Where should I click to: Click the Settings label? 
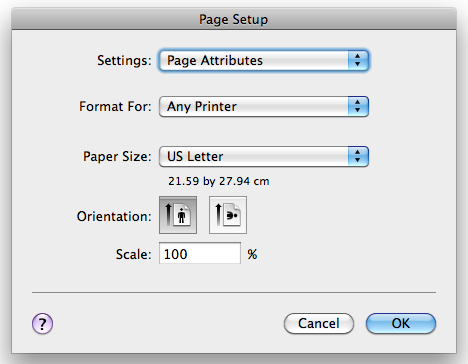[x=124, y=60]
